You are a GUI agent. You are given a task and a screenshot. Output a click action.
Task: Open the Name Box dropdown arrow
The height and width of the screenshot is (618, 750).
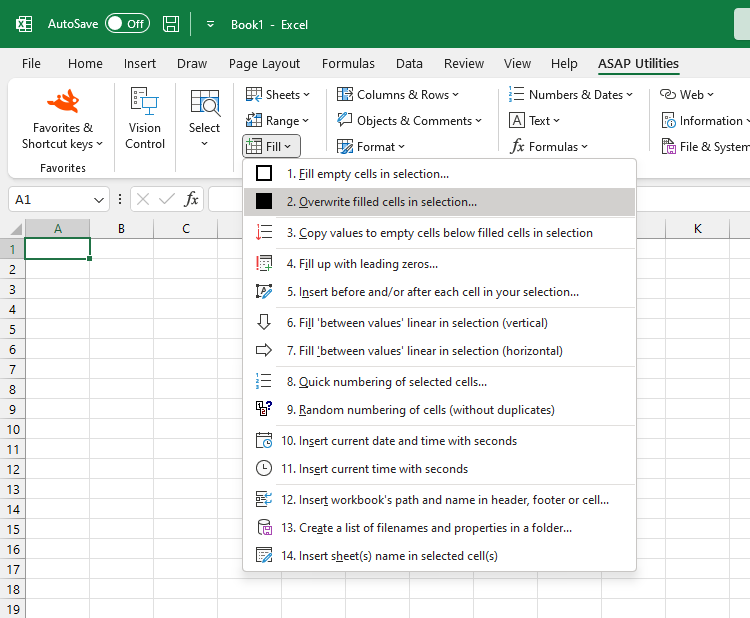pos(99,200)
